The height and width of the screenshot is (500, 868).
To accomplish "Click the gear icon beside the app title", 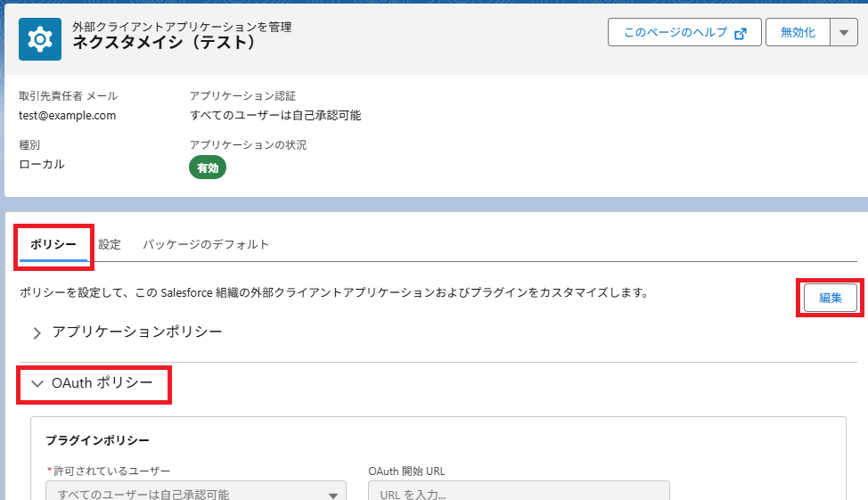I will [x=40, y=39].
